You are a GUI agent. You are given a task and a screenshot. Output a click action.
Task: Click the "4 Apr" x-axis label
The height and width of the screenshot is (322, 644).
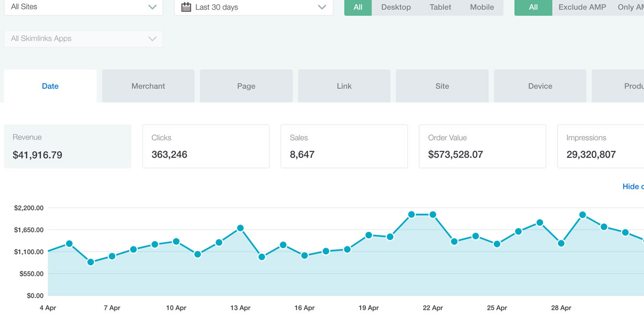[48, 308]
